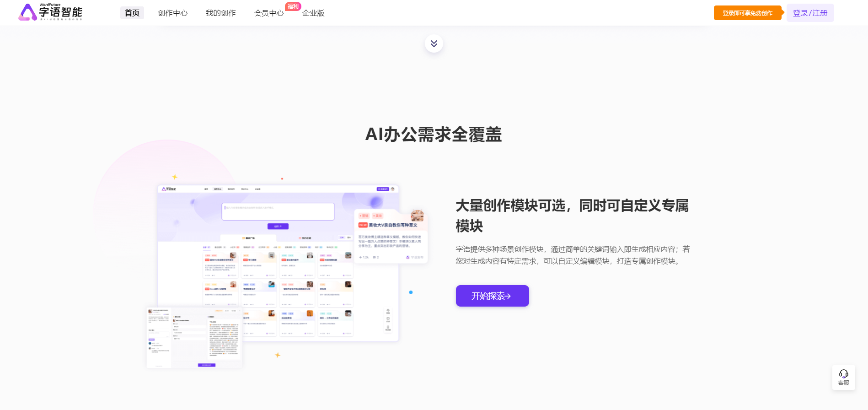Click the orange 登录即可享免费创作 banner
Image resolution: width=868 pixels, height=410 pixels.
(748, 13)
